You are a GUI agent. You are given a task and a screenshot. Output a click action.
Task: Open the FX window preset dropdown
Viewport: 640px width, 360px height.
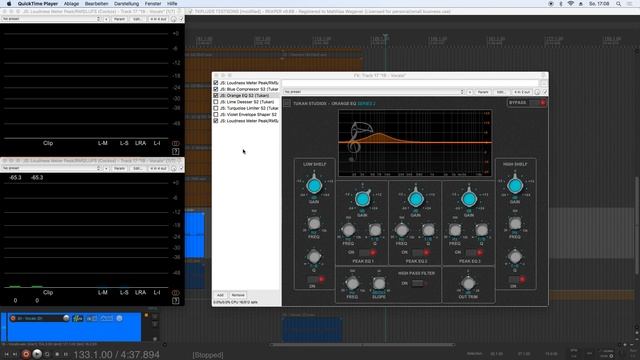pyautogui.click(x=374, y=92)
